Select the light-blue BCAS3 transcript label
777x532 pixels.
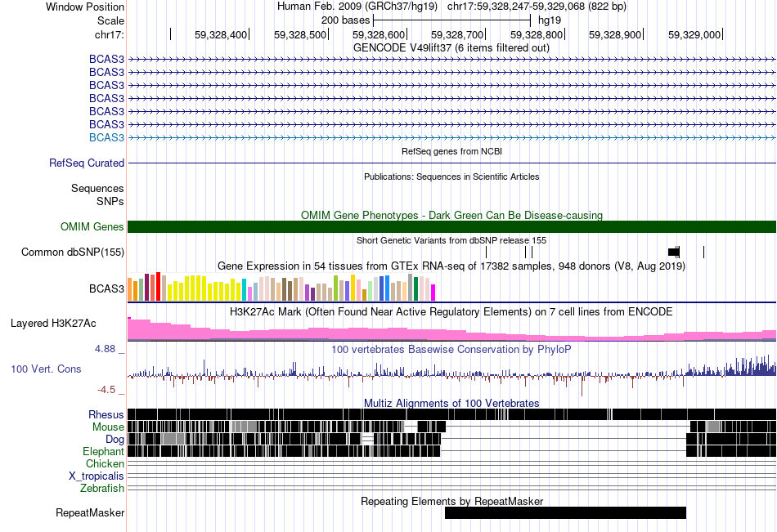point(106,138)
